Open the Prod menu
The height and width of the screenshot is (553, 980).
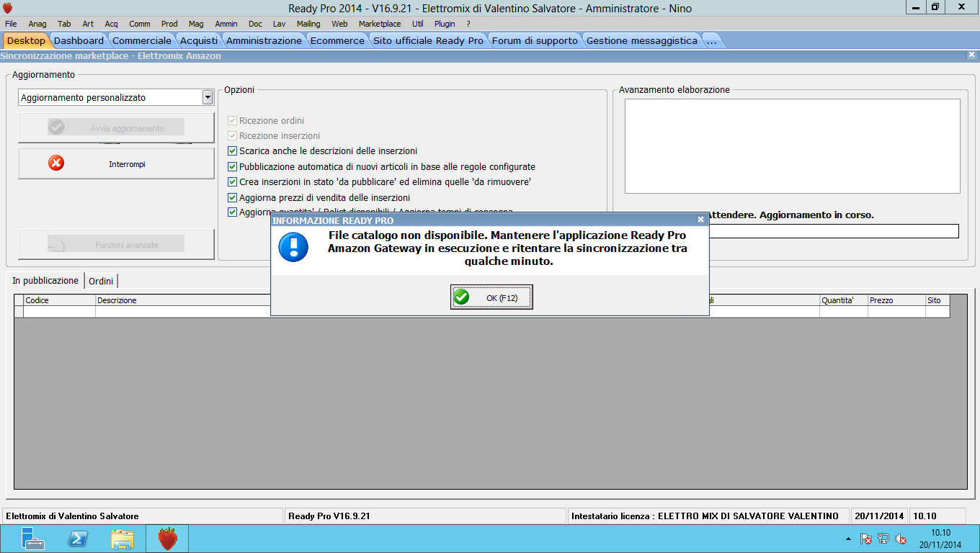point(169,24)
